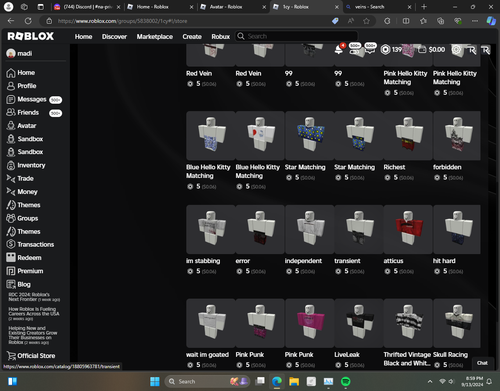Open the Redeem page icon
Image resolution: width=500 pixels, height=391 pixels.
tap(11, 258)
